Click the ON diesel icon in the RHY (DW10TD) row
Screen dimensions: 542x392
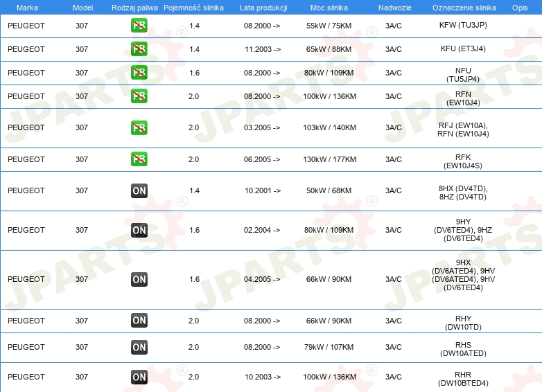tap(139, 321)
